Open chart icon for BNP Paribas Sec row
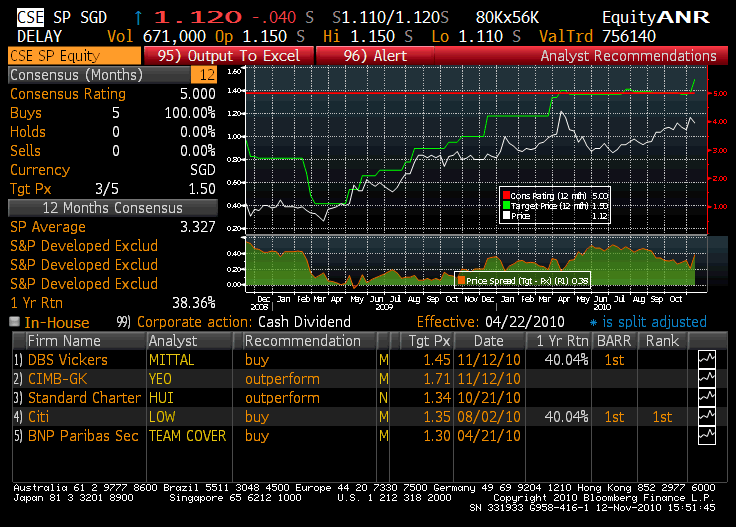The height and width of the screenshot is (527, 736). (x=706, y=435)
